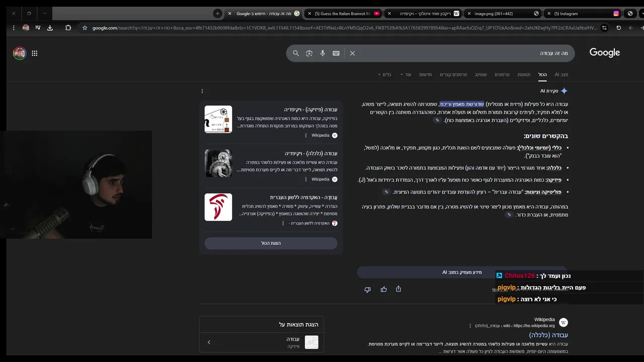
Task: Open the new tab plus button
Action: click(x=217, y=14)
